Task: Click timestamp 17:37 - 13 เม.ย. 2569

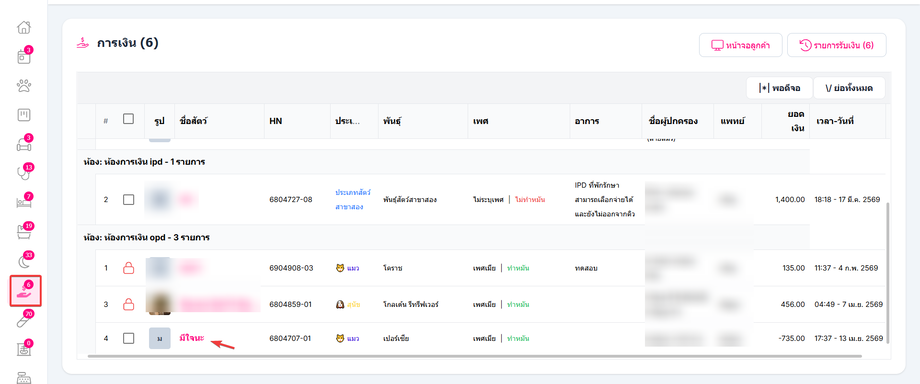Action: coord(848,338)
